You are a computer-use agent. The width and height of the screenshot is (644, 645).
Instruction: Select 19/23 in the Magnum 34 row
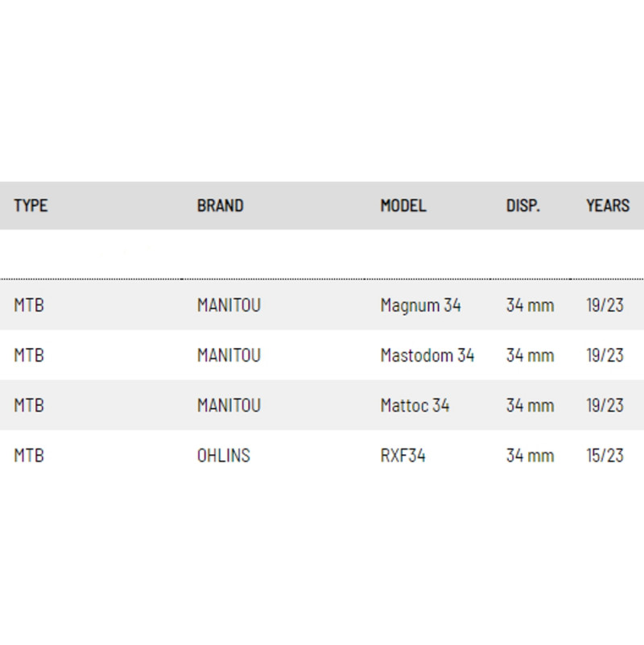click(x=605, y=305)
